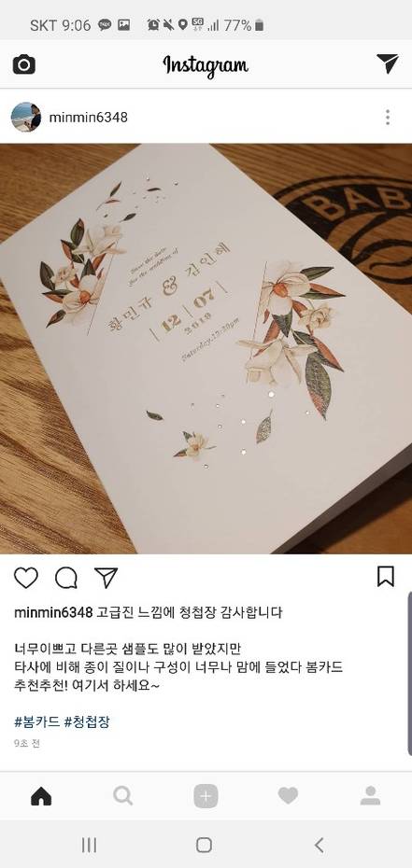Click the wedding invitation photo
The height and width of the screenshot is (868, 412).
206,349
